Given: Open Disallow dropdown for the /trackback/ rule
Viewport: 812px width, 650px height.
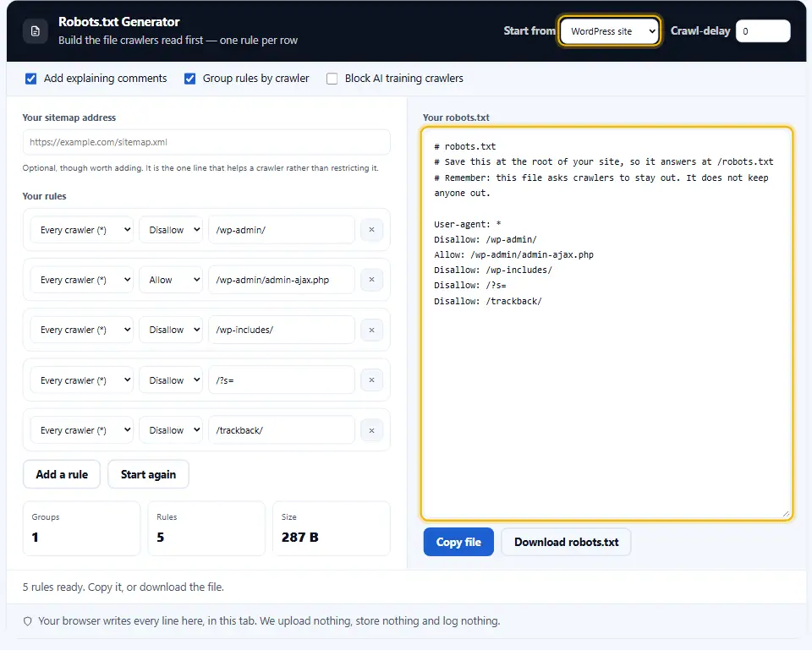Looking at the screenshot, I should 170,430.
